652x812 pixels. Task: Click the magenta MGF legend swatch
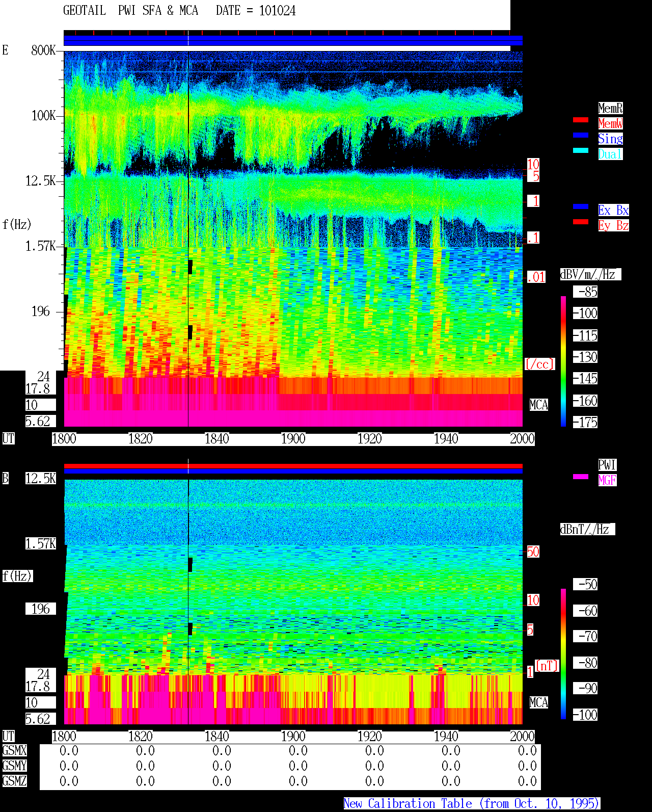tap(581, 477)
